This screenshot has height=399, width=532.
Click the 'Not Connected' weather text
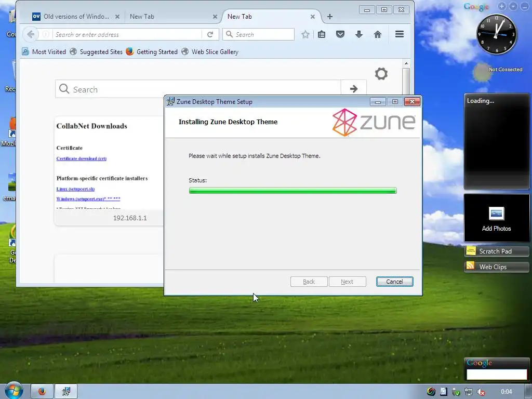click(505, 69)
